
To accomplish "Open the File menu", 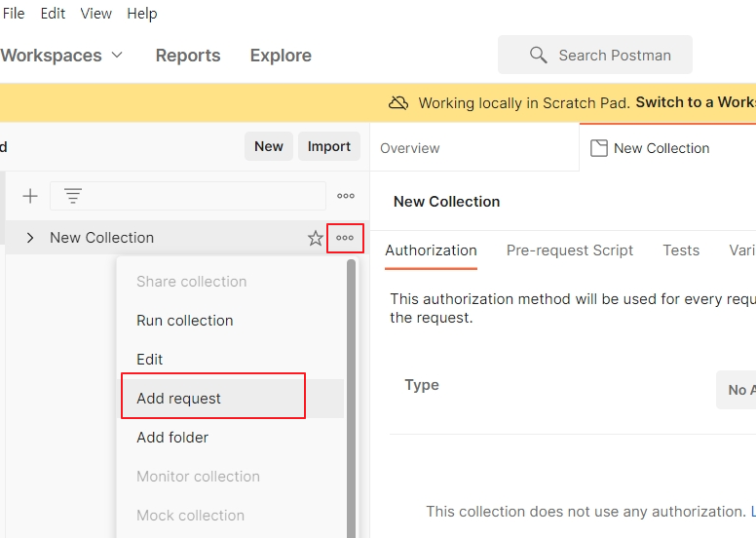I will pyautogui.click(x=13, y=14).
